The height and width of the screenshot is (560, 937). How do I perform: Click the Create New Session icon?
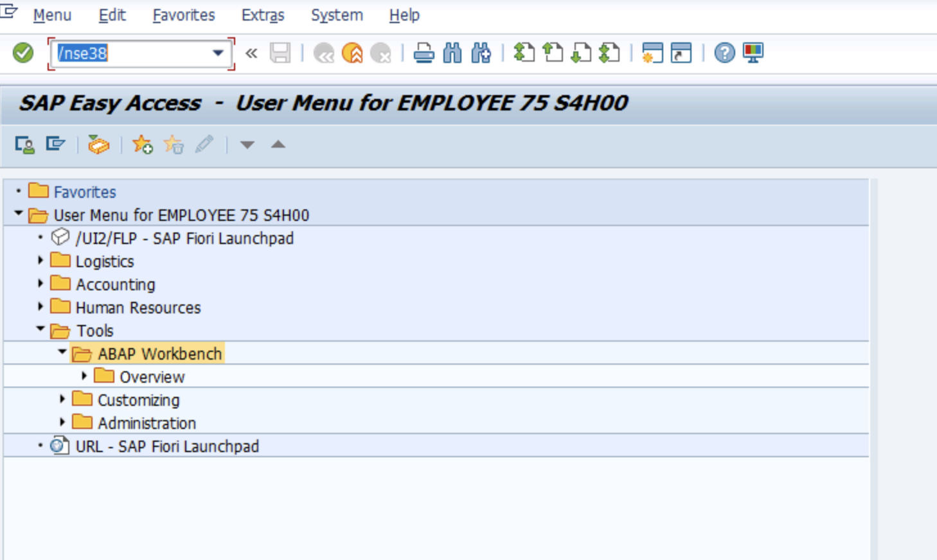pos(652,53)
